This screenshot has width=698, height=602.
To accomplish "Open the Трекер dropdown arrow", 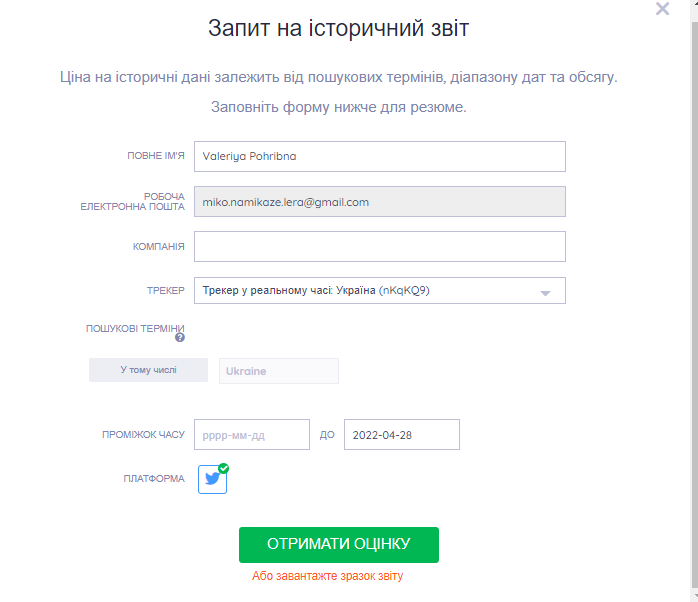I will [545, 293].
